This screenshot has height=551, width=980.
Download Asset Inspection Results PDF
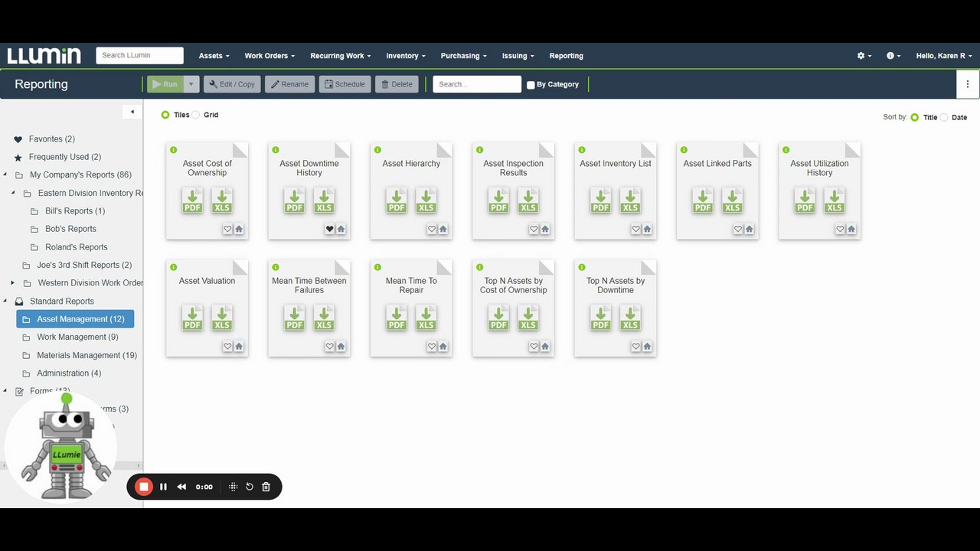[498, 201]
